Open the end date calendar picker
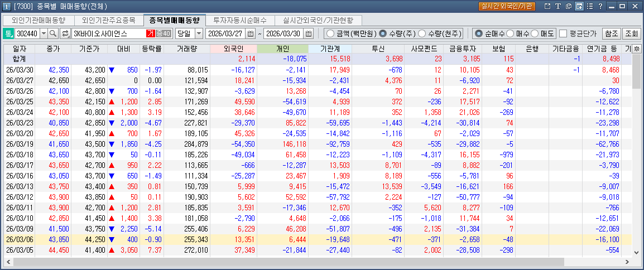 point(308,33)
